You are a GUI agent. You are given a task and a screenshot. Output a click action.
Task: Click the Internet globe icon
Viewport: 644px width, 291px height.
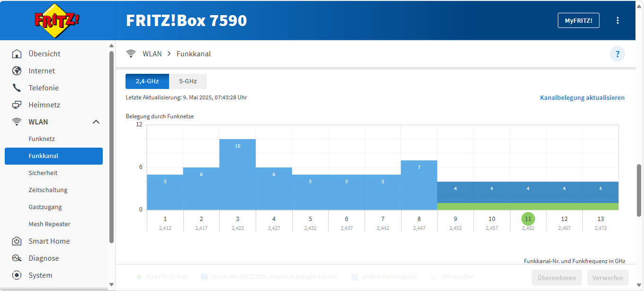17,71
